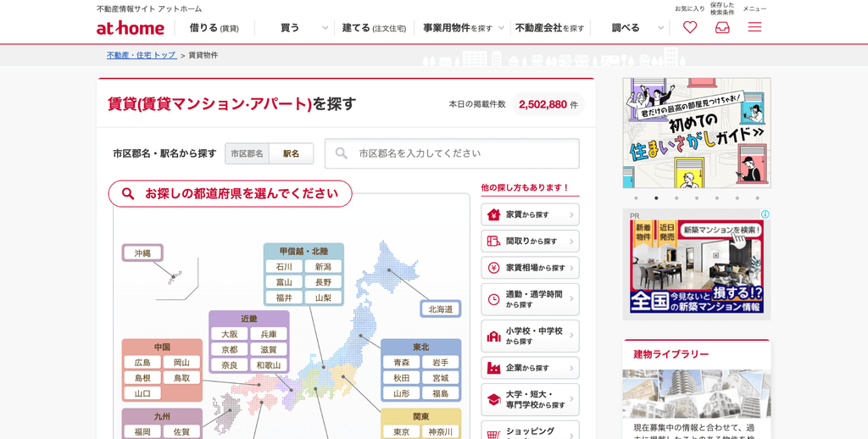
Task: Select 兵庫 prefecture button
Action: pos(269,335)
